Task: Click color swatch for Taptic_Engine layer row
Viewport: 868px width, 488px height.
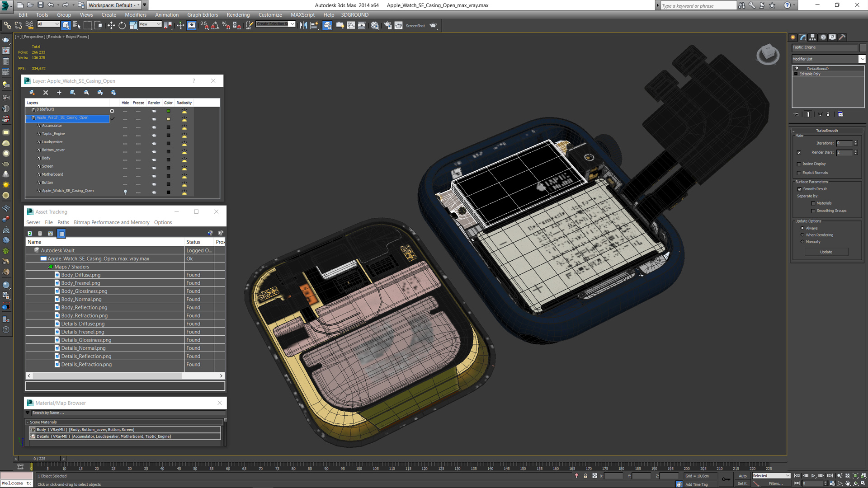Action: coord(169,135)
